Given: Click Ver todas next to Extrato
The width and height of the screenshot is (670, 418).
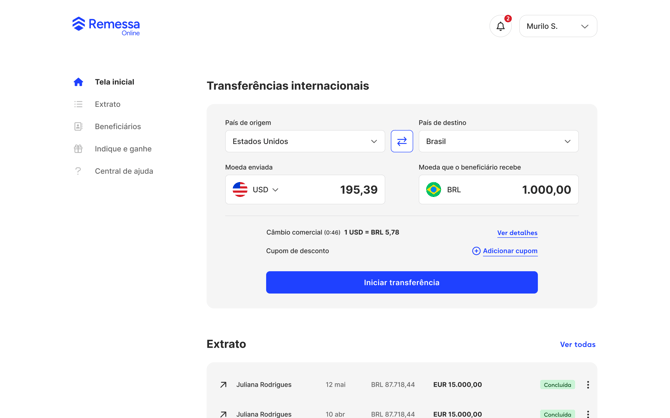Looking at the screenshot, I should coord(578,344).
